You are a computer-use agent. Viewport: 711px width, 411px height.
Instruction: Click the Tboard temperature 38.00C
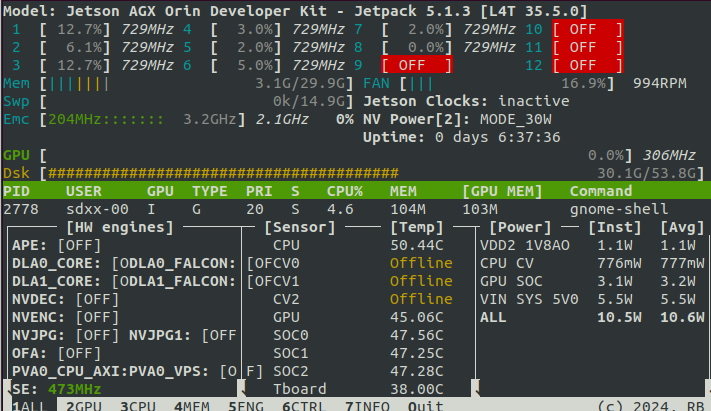(x=417, y=389)
